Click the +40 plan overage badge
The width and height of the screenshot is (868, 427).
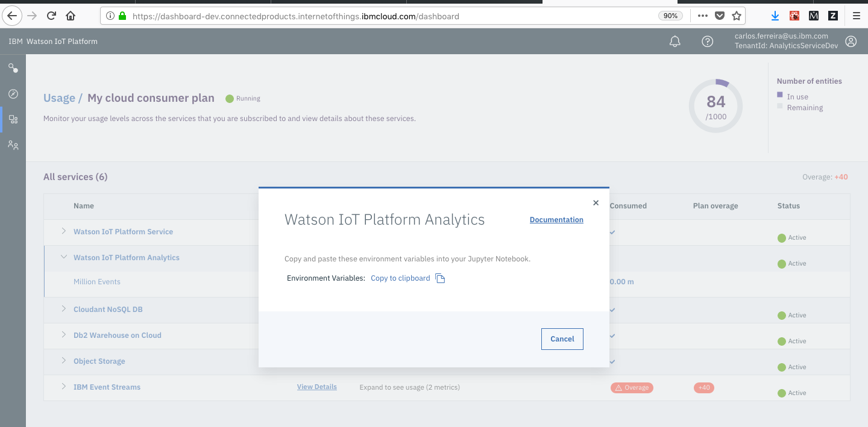pos(704,388)
